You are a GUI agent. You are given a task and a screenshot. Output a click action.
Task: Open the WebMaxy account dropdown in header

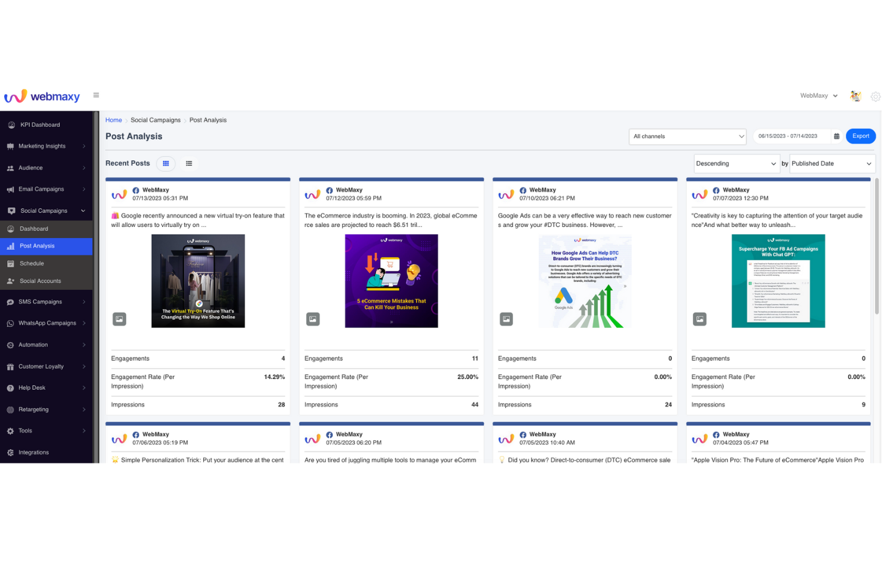(x=819, y=96)
